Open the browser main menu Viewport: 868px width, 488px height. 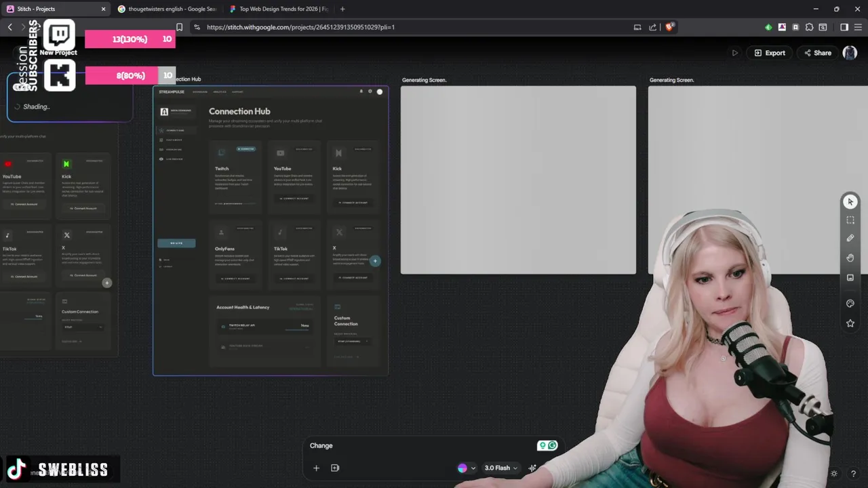858,27
